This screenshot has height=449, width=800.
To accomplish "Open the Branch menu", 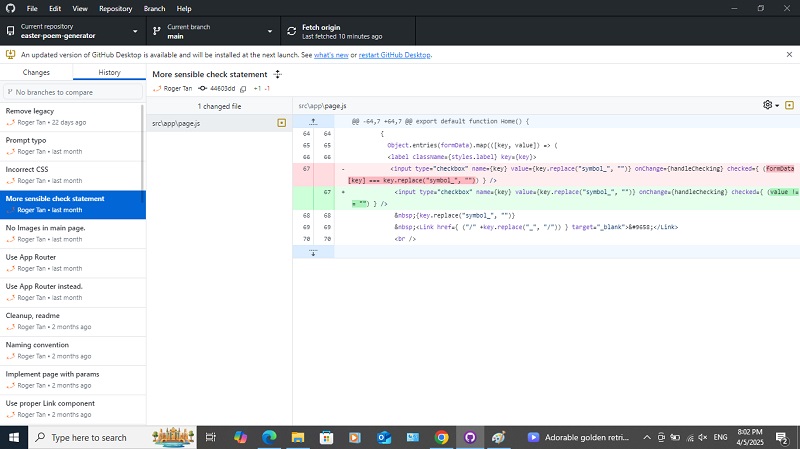I will pos(154,9).
